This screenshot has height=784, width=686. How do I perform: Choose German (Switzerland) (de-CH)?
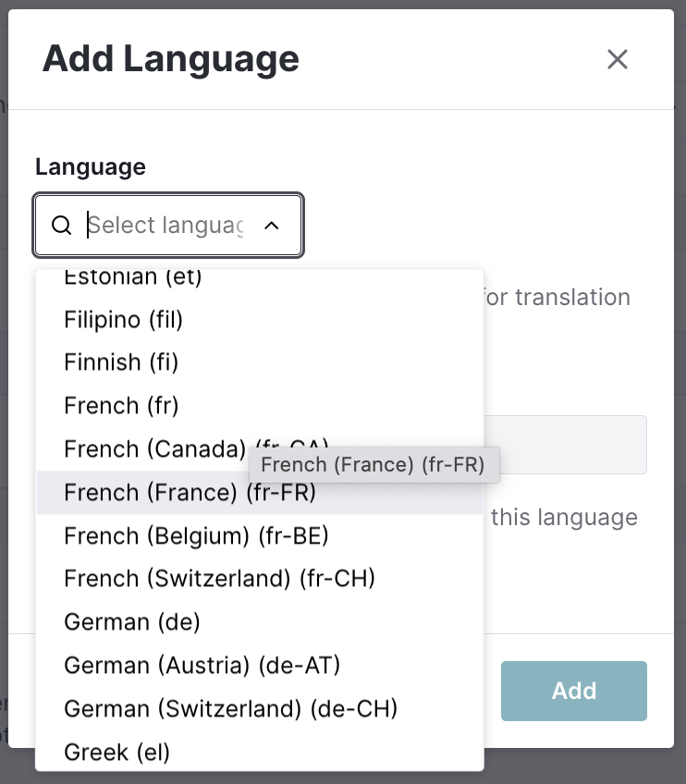pyautogui.click(x=260, y=709)
